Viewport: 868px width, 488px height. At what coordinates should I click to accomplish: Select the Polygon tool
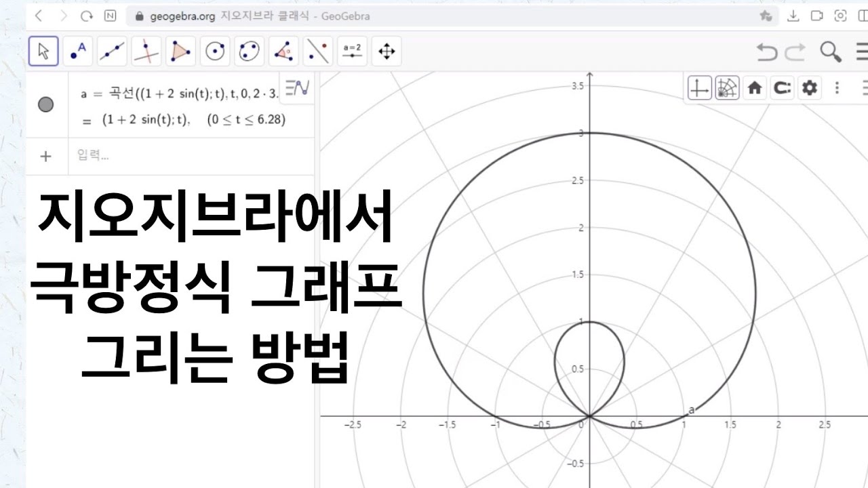coord(180,51)
